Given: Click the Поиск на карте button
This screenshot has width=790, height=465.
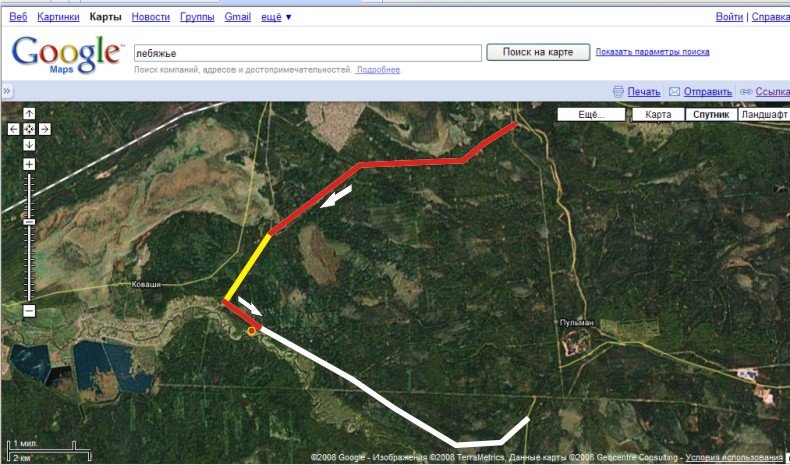Looking at the screenshot, I should [x=538, y=52].
